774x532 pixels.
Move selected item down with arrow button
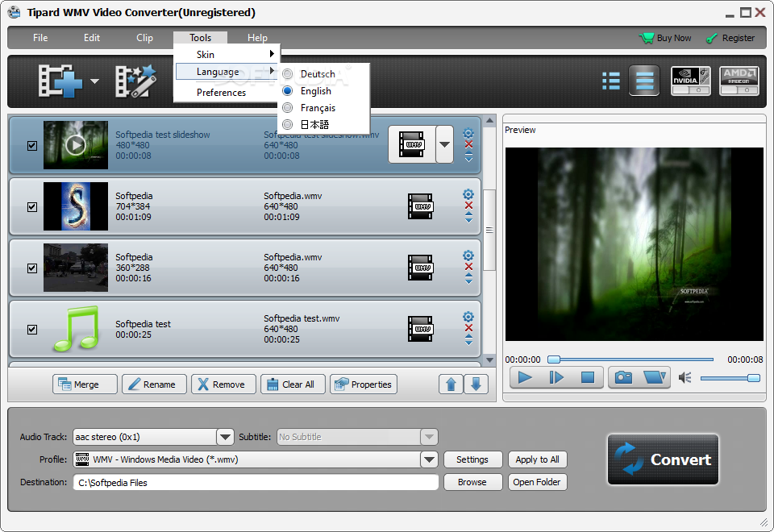click(476, 384)
